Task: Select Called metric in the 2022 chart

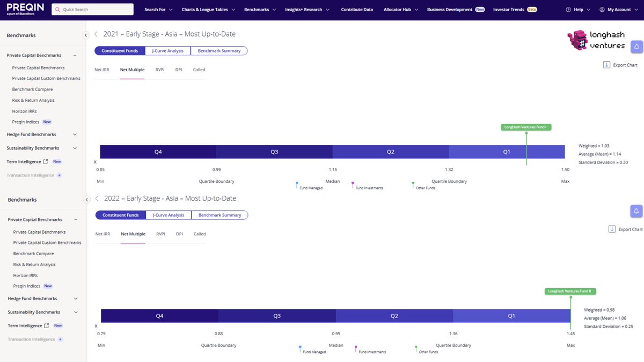Action: point(200,234)
